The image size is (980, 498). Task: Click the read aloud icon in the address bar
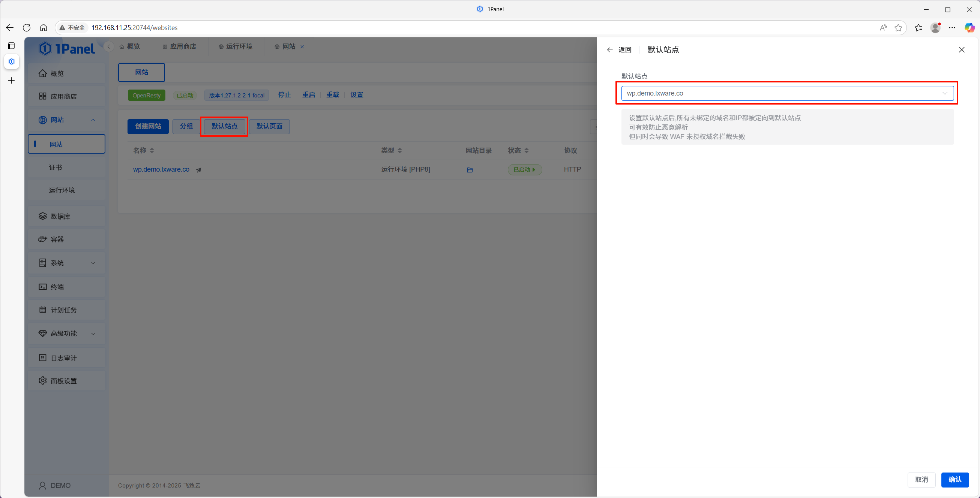[x=883, y=27]
